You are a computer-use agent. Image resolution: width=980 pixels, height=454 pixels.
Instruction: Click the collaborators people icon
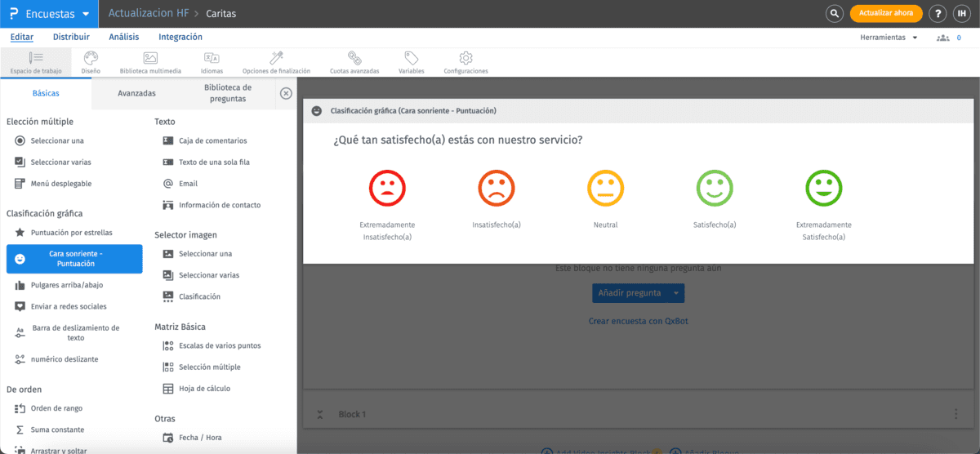coord(943,38)
